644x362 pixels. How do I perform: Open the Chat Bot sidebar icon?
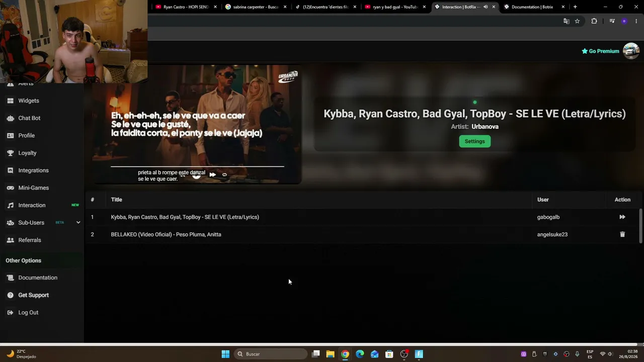pos(10,118)
